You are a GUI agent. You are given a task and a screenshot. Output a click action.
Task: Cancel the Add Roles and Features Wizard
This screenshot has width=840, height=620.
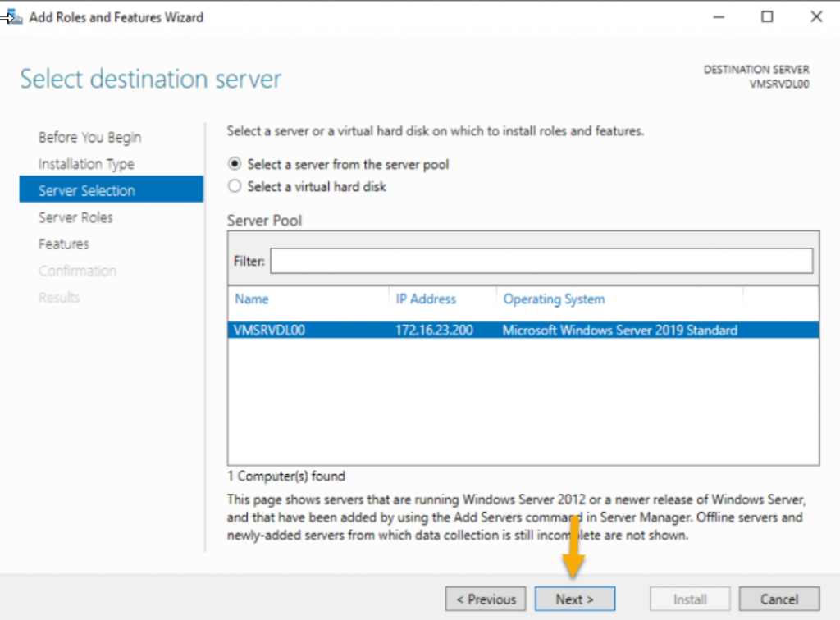point(778,599)
